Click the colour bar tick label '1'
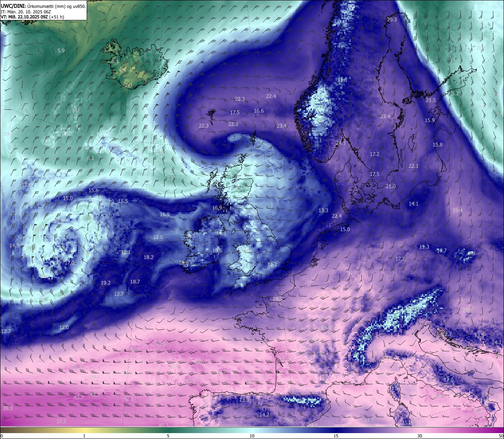504x439 pixels. click(x=84, y=436)
